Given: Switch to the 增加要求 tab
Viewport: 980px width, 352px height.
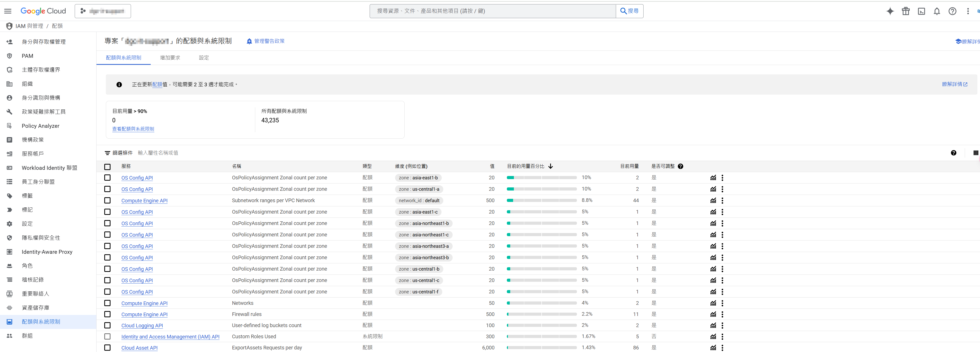Looking at the screenshot, I should click(x=170, y=58).
